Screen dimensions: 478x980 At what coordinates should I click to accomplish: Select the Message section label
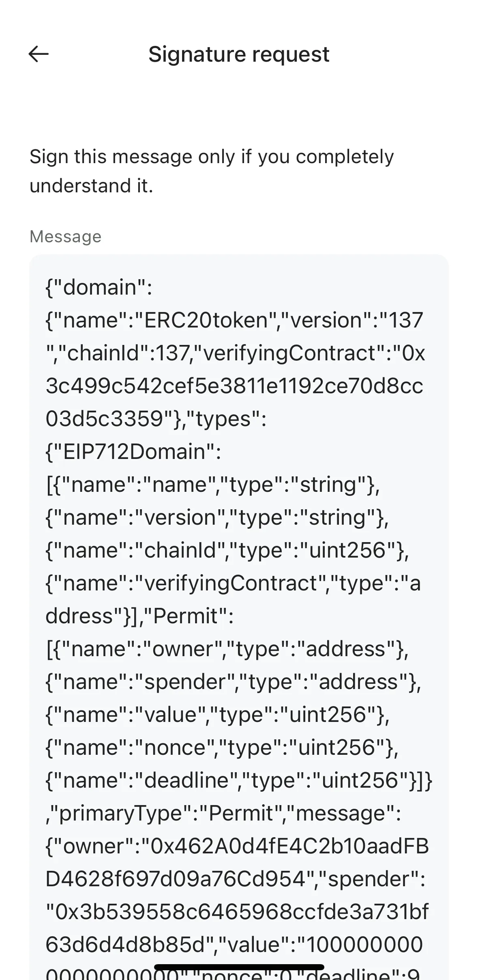pos(65,237)
